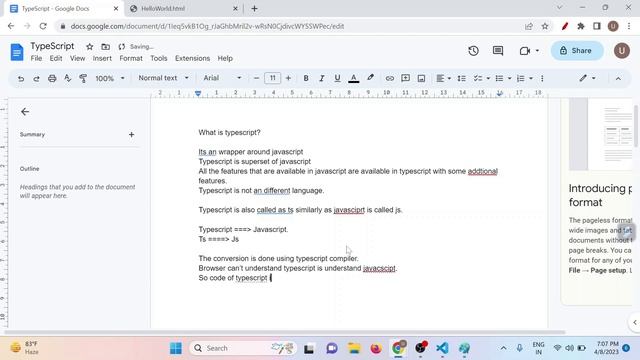The width and height of the screenshot is (640, 360).
Task: Open the highlight color tool
Action: point(370,78)
